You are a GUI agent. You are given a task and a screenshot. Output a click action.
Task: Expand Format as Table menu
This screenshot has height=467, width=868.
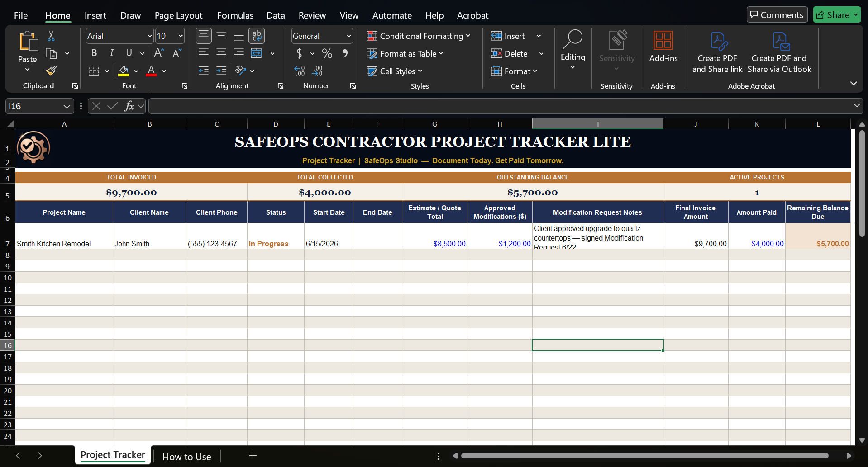(x=405, y=53)
